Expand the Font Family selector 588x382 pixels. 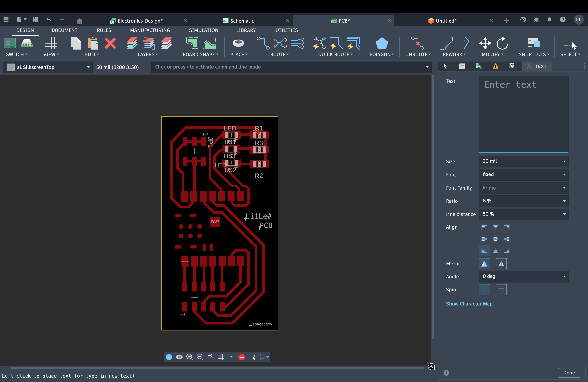pos(523,188)
